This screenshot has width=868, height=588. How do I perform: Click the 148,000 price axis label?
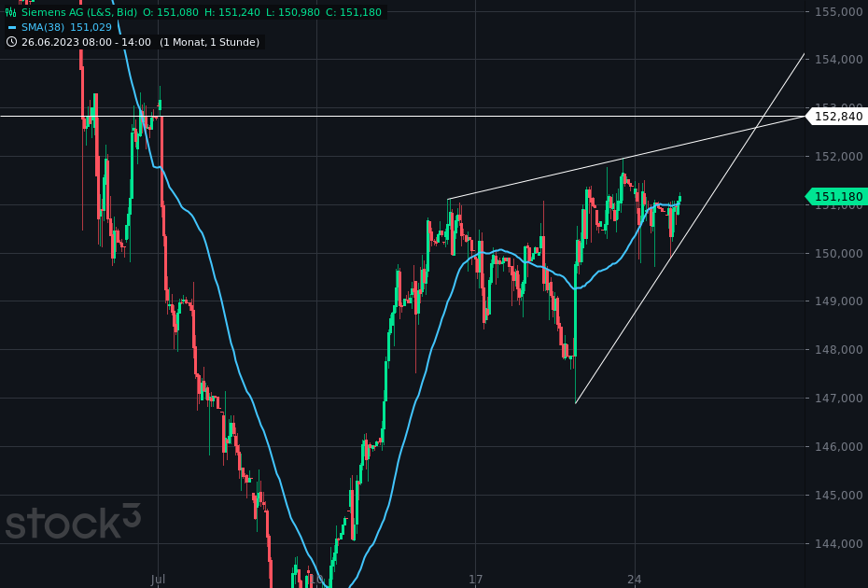(x=839, y=349)
